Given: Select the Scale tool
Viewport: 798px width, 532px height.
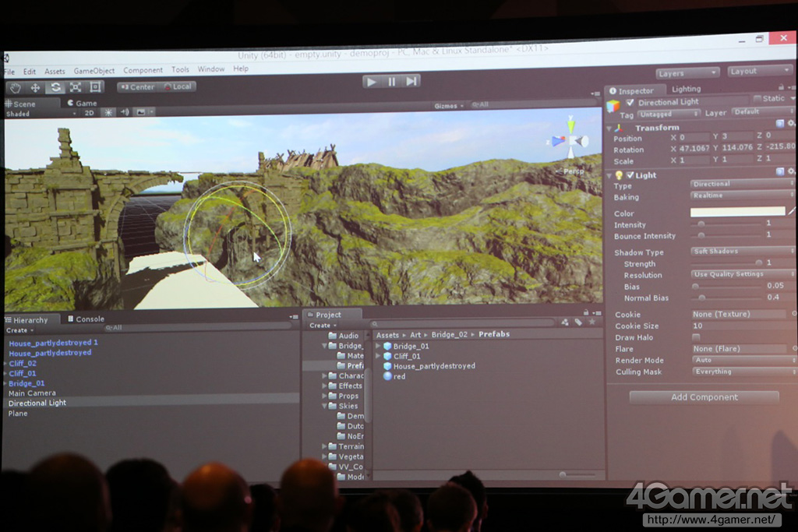Looking at the screenshot, I should [x=76, y=87].
